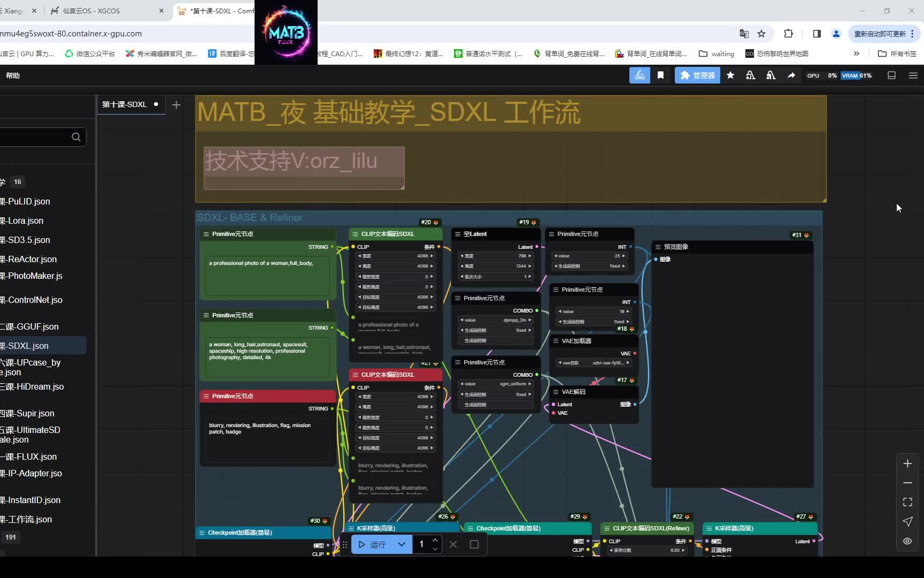The image size is (924, 578).
Task: Open the vae名称 sdxl-vae dropdown
Action: [594, 363]
